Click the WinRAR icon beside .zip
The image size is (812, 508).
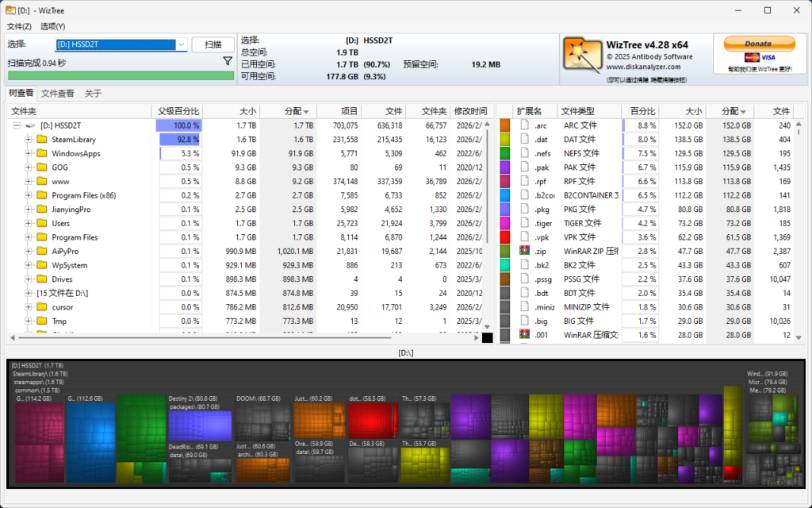tap(524, 251)
